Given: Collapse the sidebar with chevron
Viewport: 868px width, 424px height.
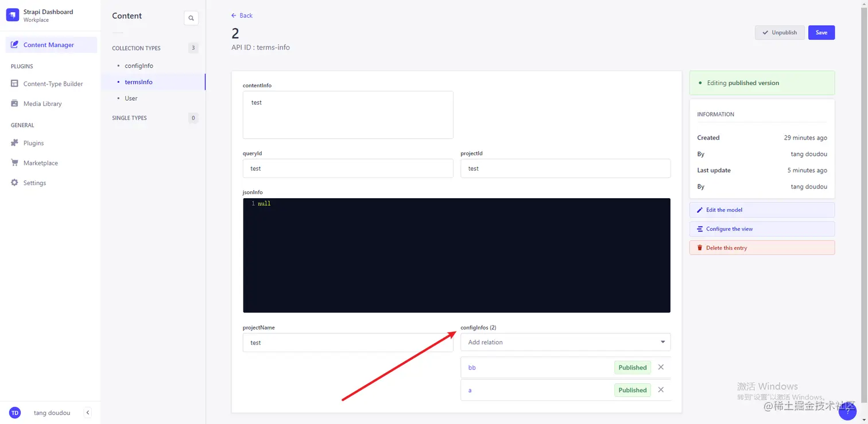Looking at the screenshot, I should pos(88,413).
